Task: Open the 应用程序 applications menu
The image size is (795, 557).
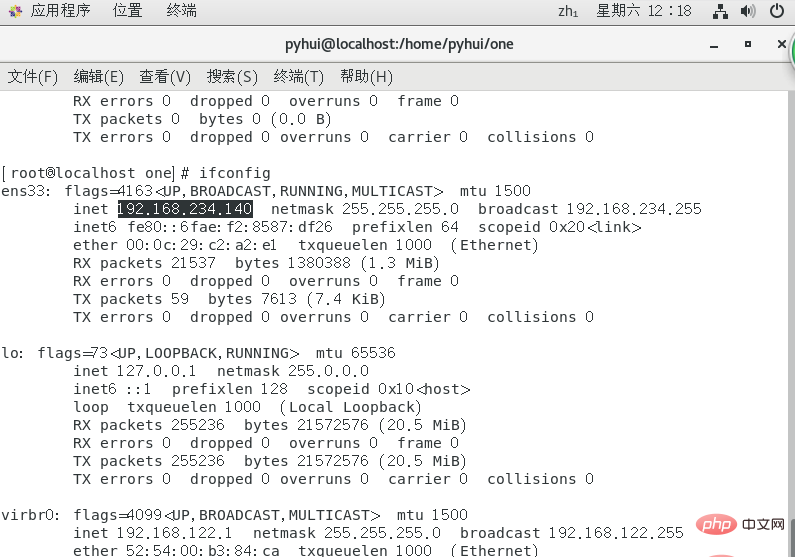Action: 60,10
